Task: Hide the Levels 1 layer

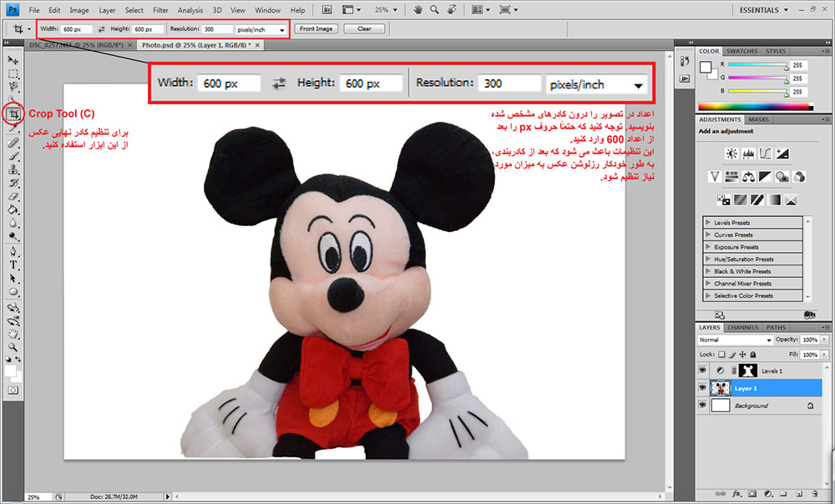Action: (x=702, y=370)
